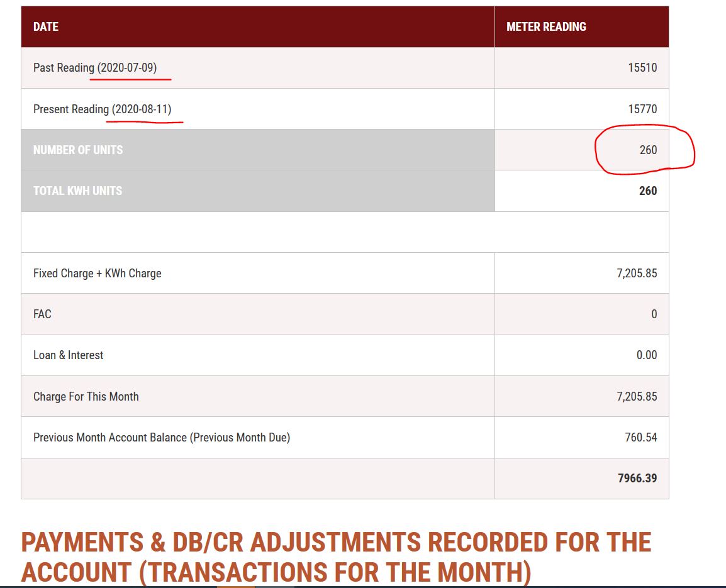
Task: Select the Previous Month Account Balance label
Action: coord(162,438)
